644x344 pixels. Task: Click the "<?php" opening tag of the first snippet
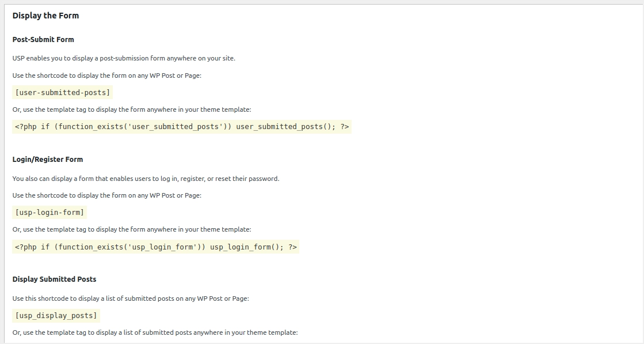pos(25,127)
